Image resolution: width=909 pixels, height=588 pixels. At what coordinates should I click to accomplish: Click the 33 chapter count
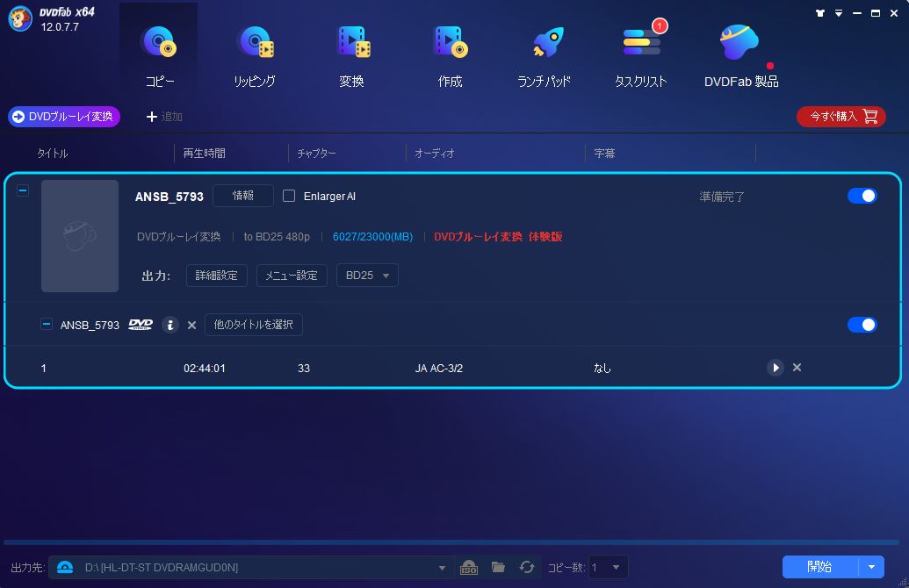[x=304, y=368]
